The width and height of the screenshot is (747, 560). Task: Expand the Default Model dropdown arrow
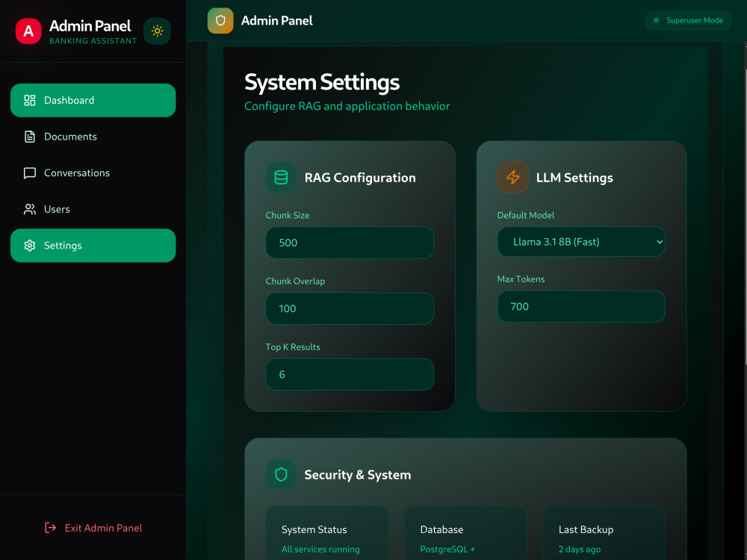click(x=660, y=242)
